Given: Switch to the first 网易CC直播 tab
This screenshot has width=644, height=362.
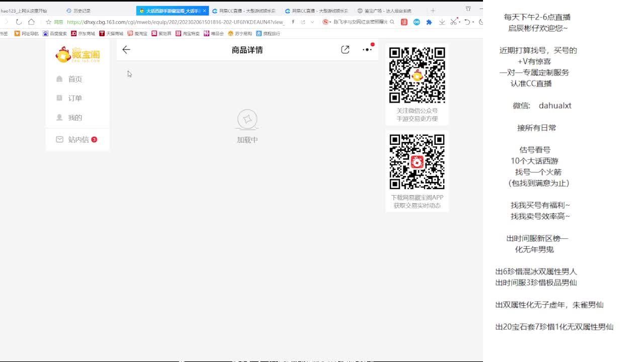Looking at the screenshot, I should [x=244, y=11].
